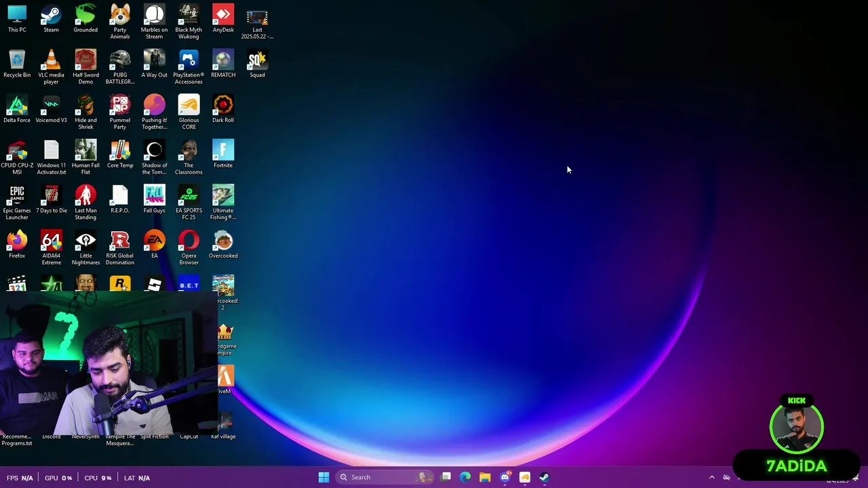Open Little Nightmares shortcut
This screenshot has width=868, height=488.
85,248
